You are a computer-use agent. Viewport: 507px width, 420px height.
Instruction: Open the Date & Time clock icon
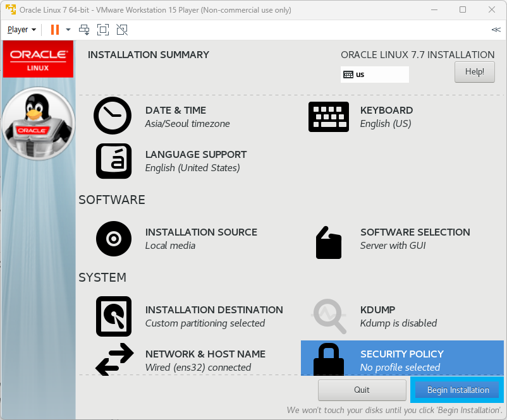[x=113, y=116]
